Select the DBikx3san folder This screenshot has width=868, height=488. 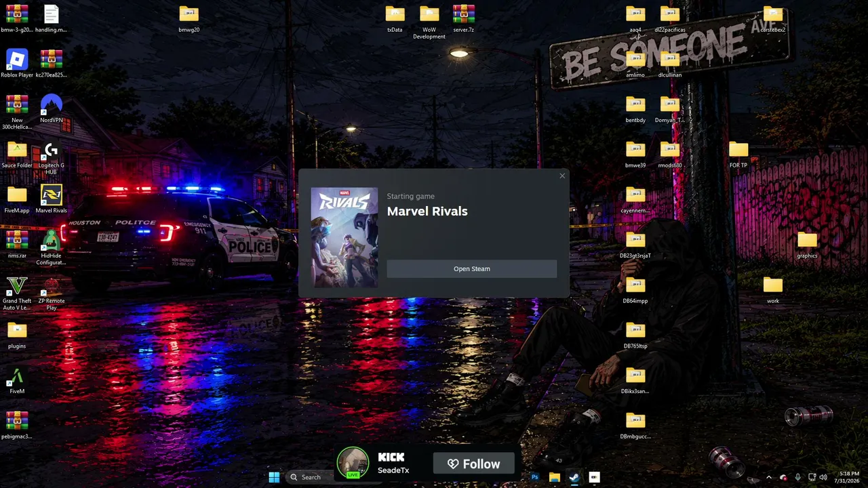point(635,380)
